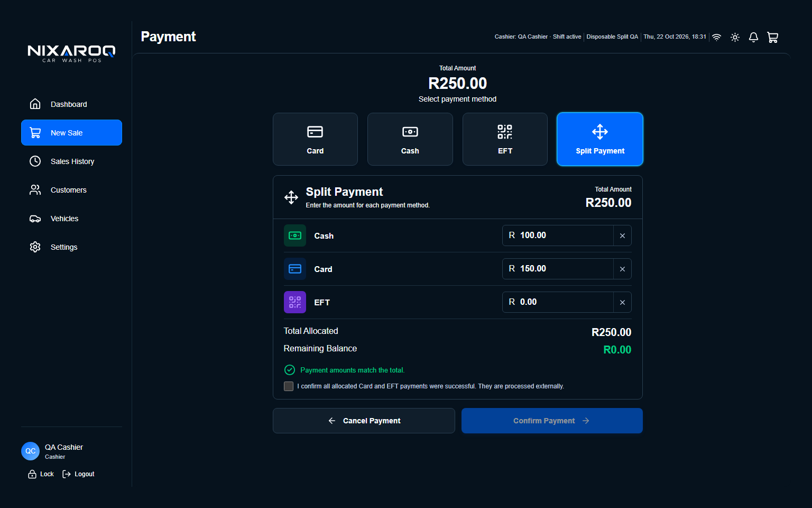Go to Dashboard in the sidebar
Screen dimensions: 812x508
click(x=71, y=104)
